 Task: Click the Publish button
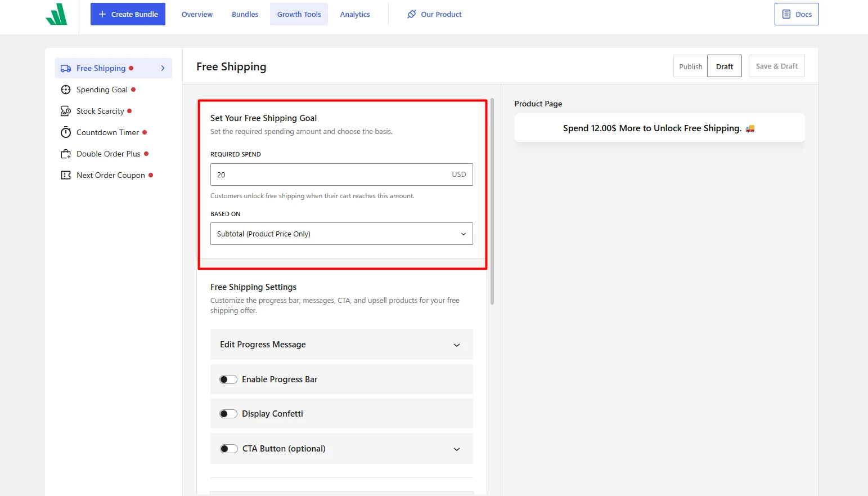tap(690, 66)
